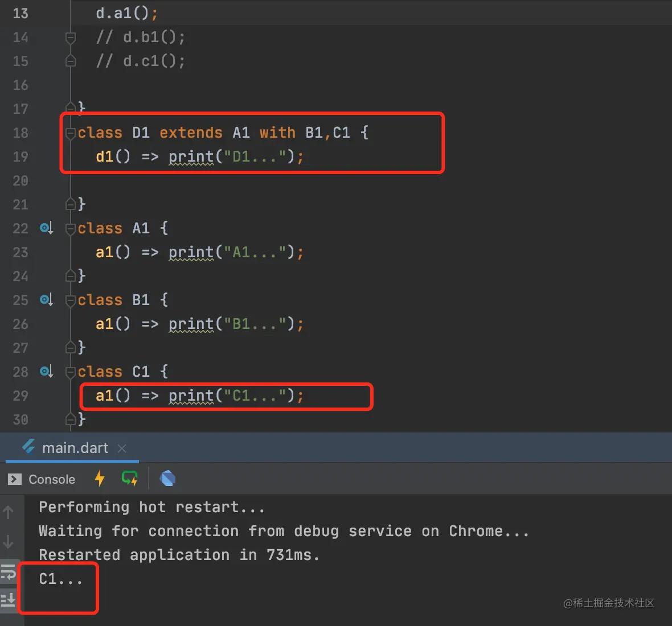The image size is (672, 626).
Task: Click the Flutter hot reload lightning icon
Action: tap(100, 478)
